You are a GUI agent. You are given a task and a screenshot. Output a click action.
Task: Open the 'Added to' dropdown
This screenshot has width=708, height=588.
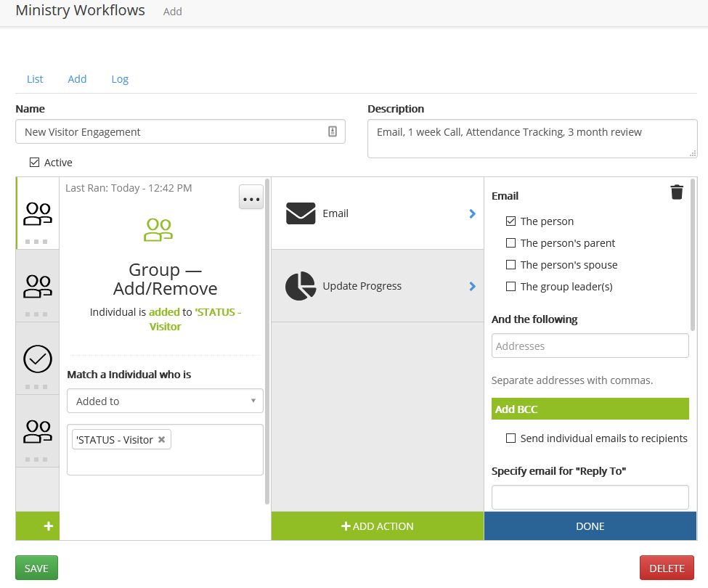click(x=165, y=401)
